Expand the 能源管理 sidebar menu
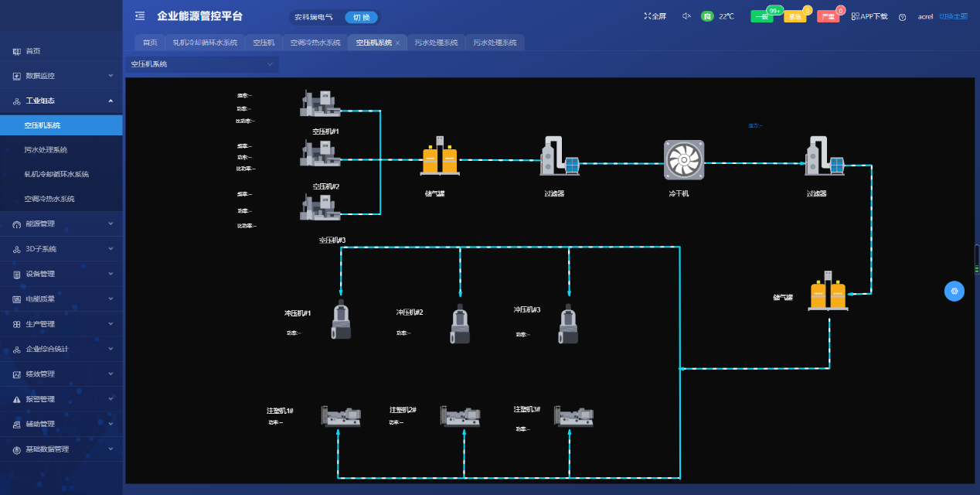 61,224
